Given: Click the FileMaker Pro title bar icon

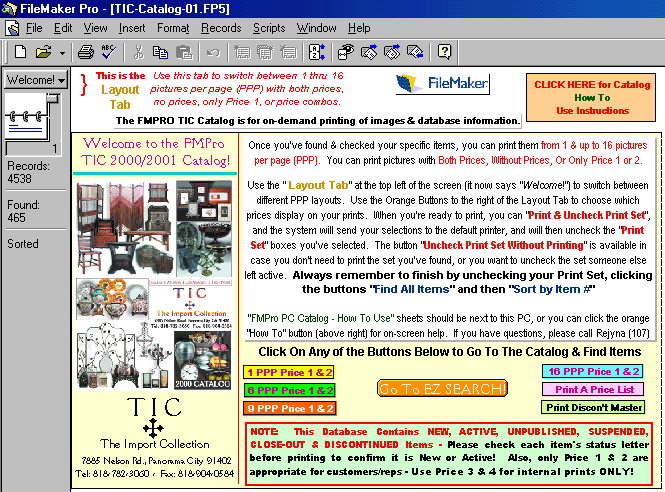Looking at the screenshot, I should click(x=8, y=8).
